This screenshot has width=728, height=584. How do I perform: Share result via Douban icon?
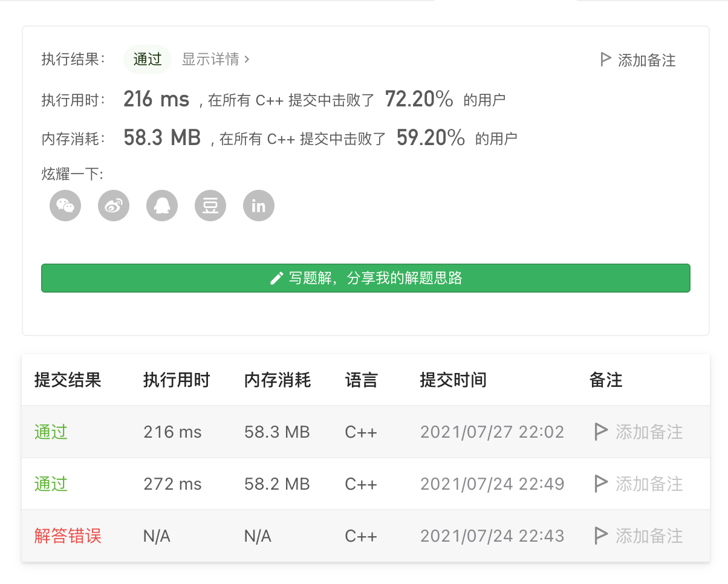click(x=210, y=206)
